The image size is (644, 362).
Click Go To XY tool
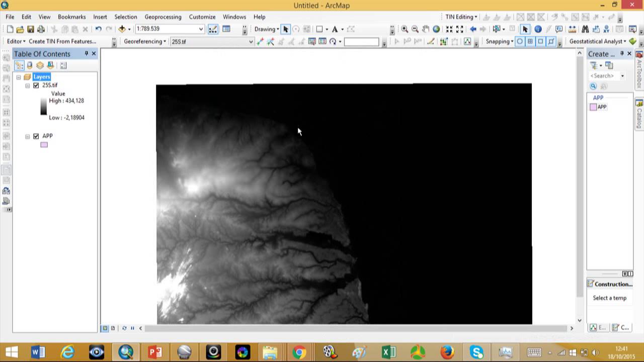tap(606, 29)
